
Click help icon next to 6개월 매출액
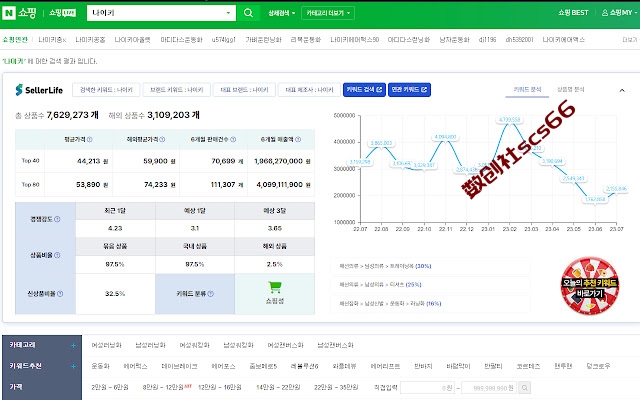point(298,140)
